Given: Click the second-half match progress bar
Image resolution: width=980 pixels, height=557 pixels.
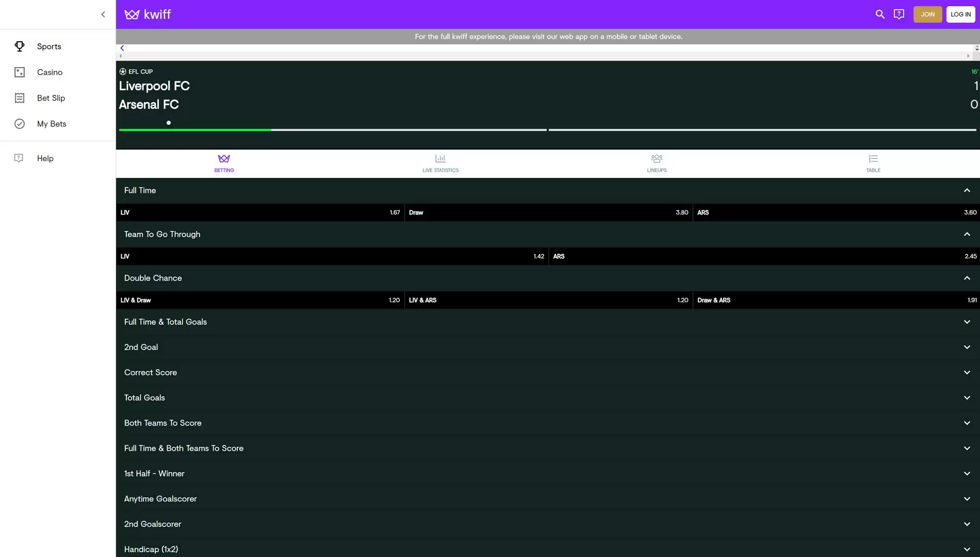Looking at the screenshot, I should [762, 130].
